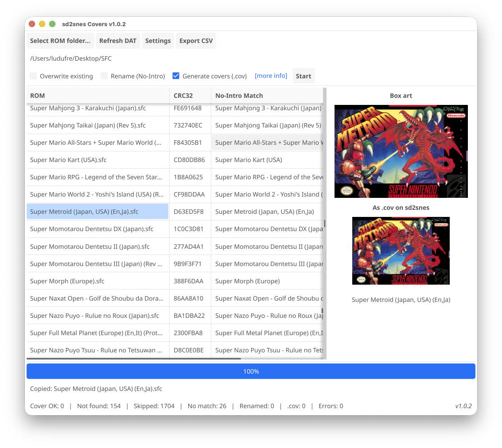Close the sd2snes Covers window

[x=32, y=24]
